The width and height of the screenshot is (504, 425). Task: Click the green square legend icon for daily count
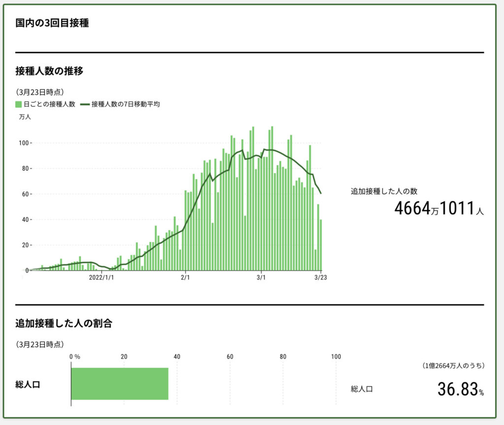(x=19, y=104)
